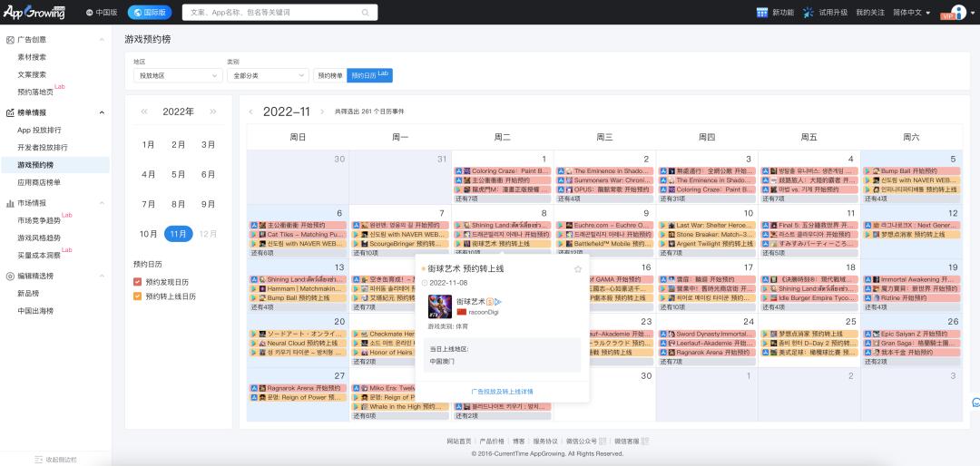This screenshot has height=466, width=980.
Task: Toggle the 预约转上线日历 checkbox
Action: click(138, 296)
